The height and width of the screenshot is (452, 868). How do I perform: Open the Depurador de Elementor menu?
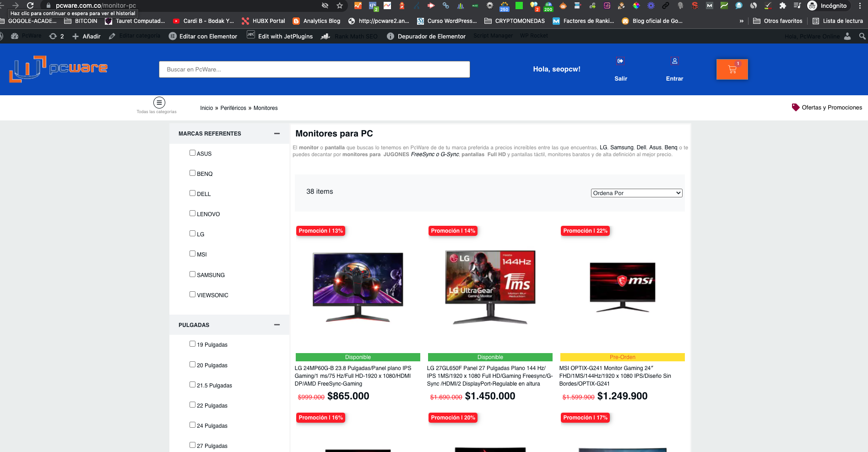pyautogui.click(x=426, y=36)
